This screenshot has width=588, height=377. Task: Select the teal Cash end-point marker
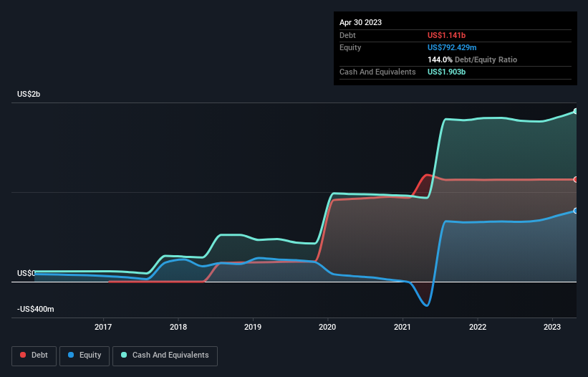coord(576,111)
